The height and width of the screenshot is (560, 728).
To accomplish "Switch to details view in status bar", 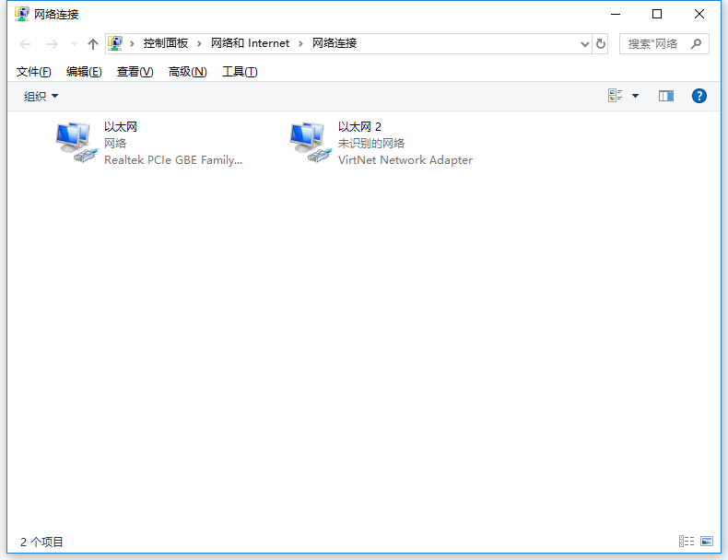I will click(687, 541).
